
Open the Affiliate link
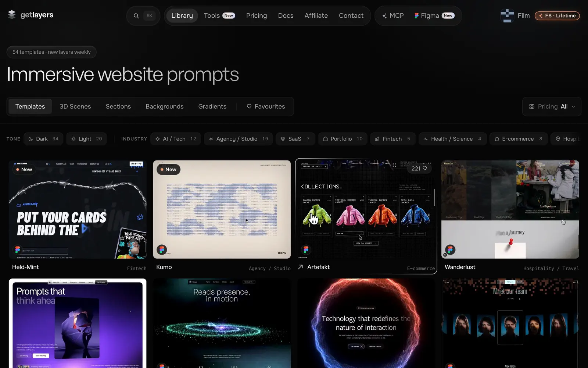click(316, 15)
